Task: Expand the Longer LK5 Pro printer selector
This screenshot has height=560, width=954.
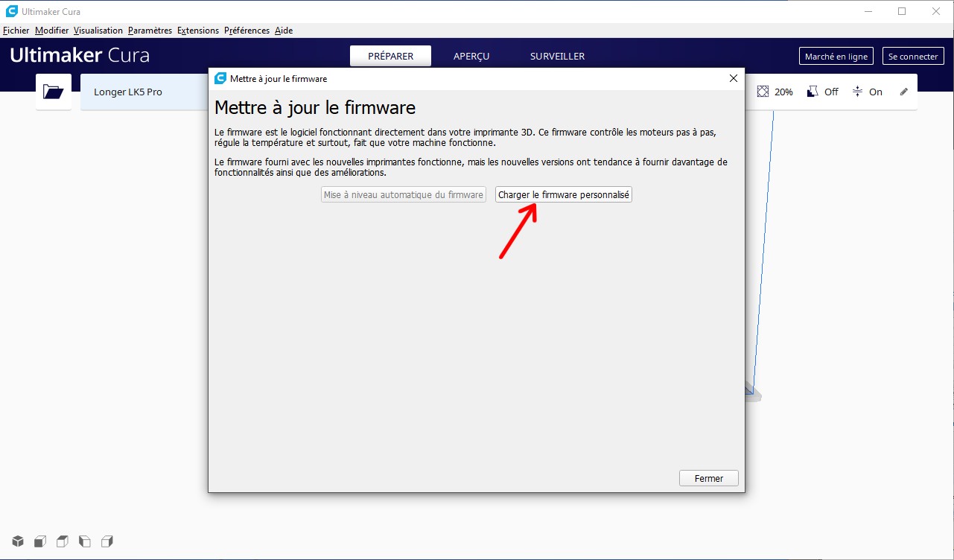Action: pos(145,92)
